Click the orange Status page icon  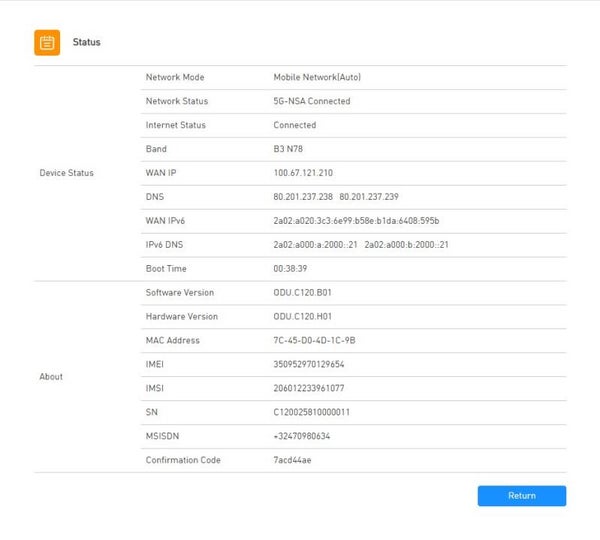(46, 42)
